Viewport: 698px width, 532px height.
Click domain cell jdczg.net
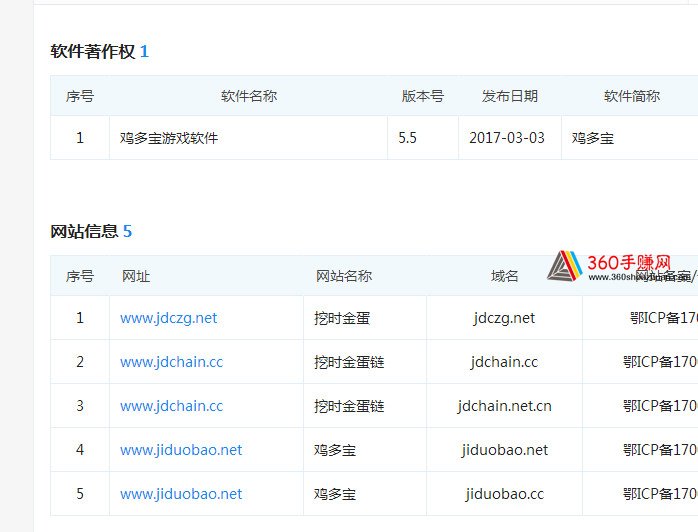[x=504, y=318]
